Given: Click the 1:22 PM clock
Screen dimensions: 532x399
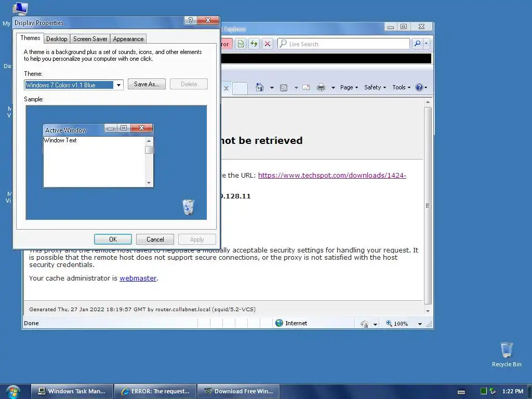Looking at the screenshot, I should pyautogui.click(x=513, y=391).
